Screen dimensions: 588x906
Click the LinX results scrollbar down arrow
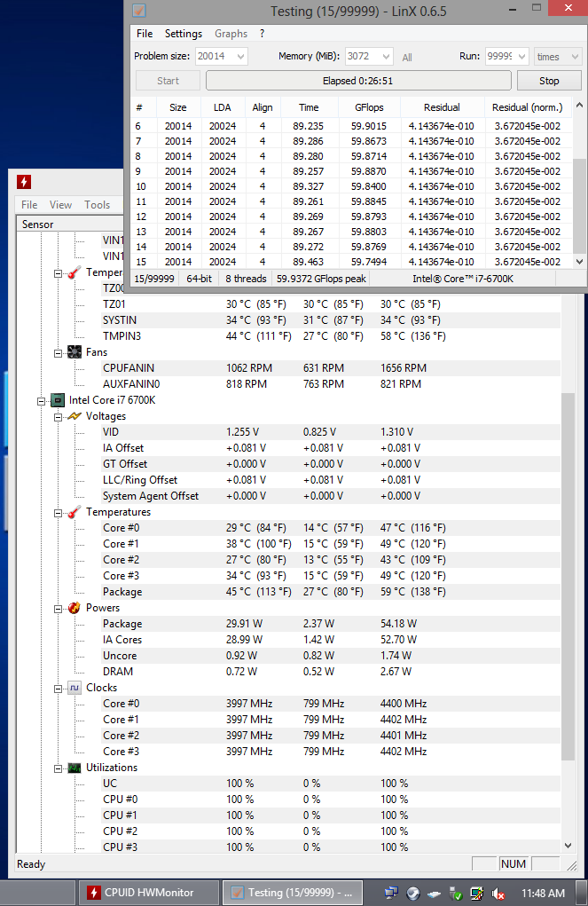(x=579, y=261)
